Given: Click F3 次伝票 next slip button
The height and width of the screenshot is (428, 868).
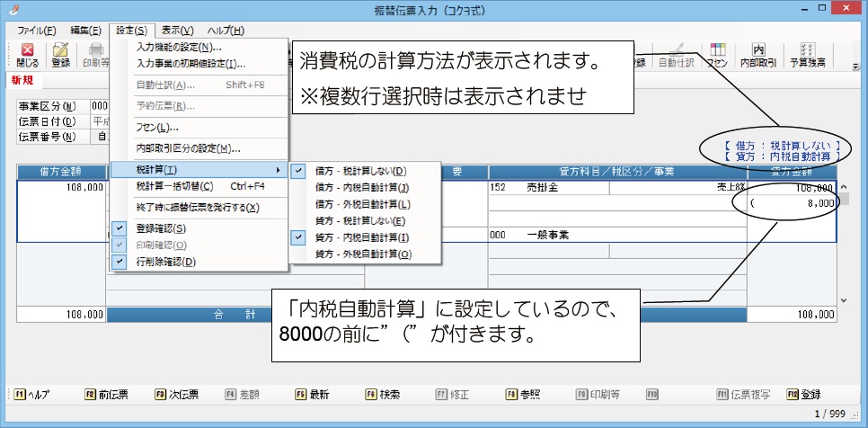Looking at the screenshot, I should 176,394.
